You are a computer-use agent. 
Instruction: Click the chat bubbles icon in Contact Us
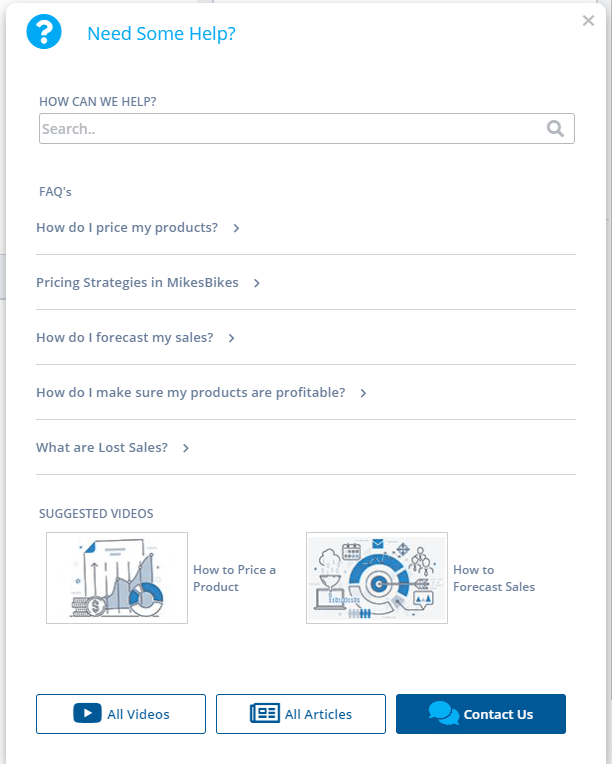[443, 713]
